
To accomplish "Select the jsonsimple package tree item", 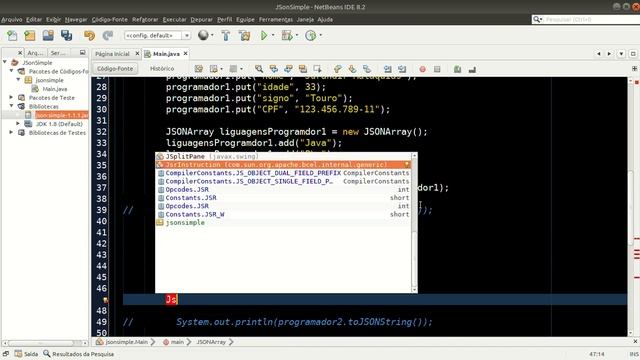I will click(49, 80).
